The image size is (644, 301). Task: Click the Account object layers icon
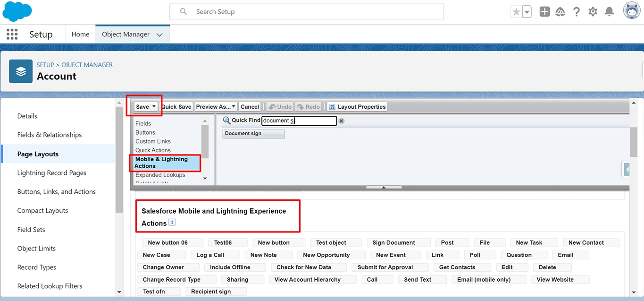point(21,71)
